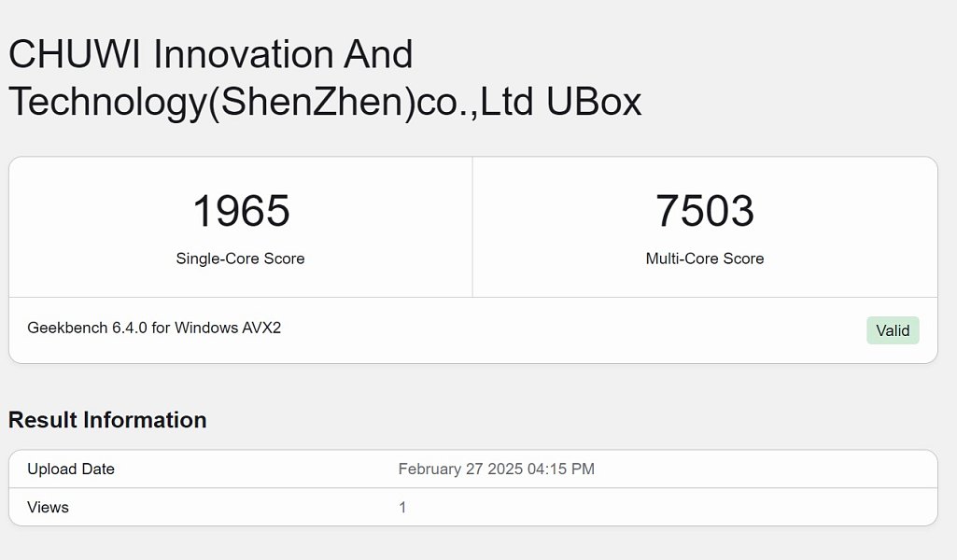The height and width of the screenshot is (560, 957).
Task: Click the word Innovation in the heading
Action: tap(243, 54)
